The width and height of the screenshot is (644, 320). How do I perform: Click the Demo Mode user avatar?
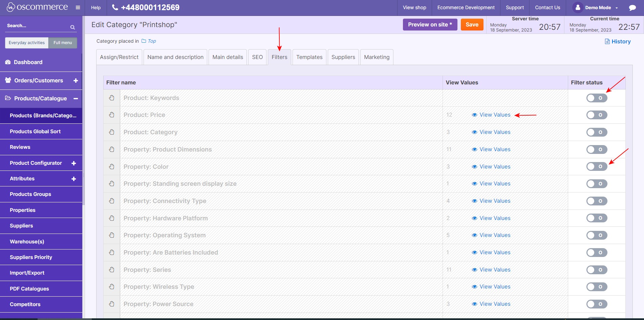578,7
